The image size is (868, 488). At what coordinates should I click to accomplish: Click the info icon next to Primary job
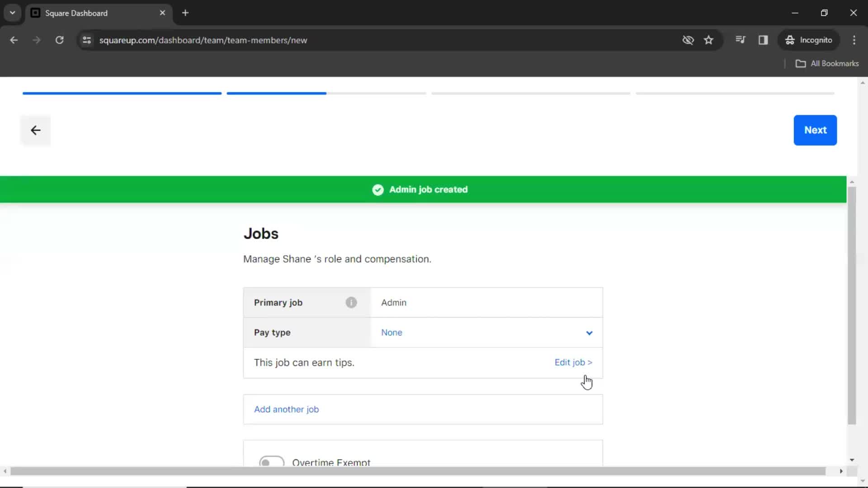[x=351, y=302]
